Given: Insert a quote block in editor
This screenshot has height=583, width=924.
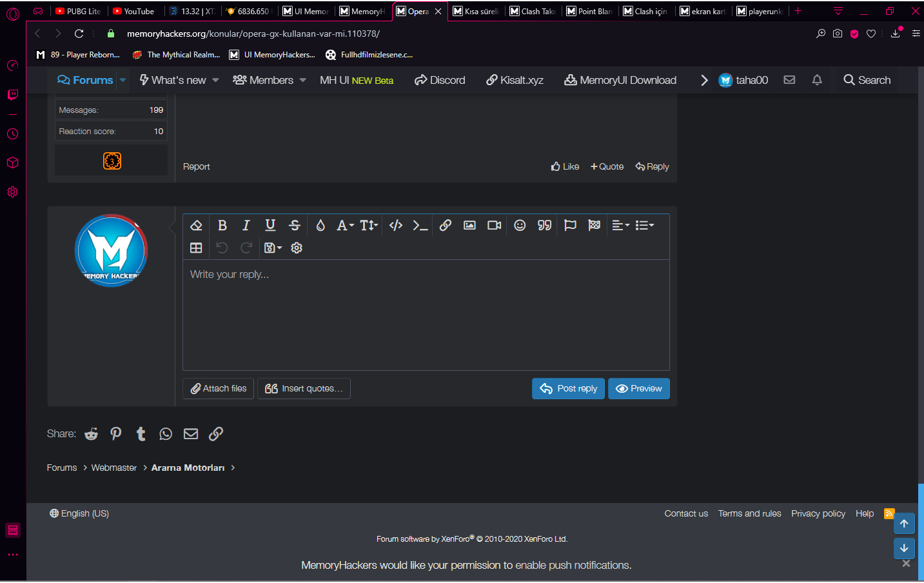Looking at the screenshot, I should point(545,226).
